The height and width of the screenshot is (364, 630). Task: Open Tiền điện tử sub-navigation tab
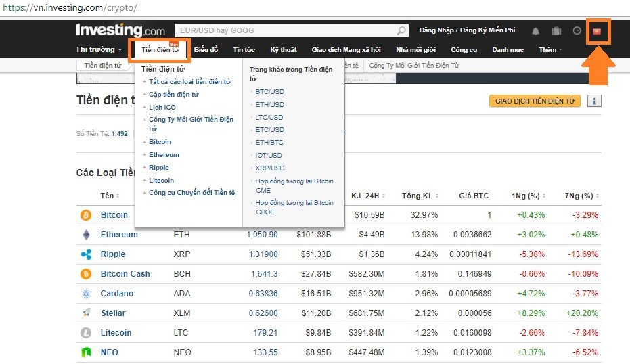pyautogui.click(x=103, y=66)
